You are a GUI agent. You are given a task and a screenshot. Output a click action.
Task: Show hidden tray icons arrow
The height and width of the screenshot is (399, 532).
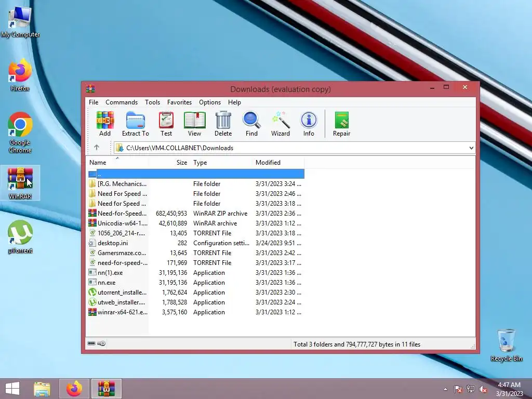pyautogui.click(x=445, y=389)
